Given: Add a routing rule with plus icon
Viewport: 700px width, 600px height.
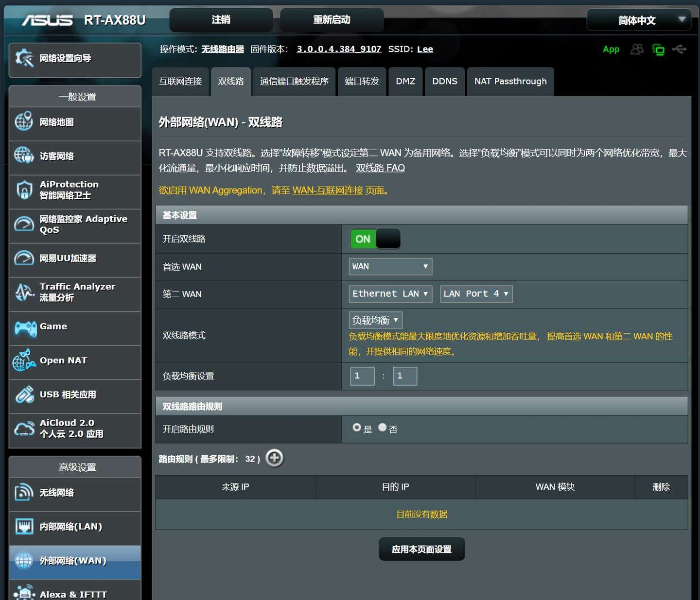Looking at the screenshot, I should tap(275, 458).
